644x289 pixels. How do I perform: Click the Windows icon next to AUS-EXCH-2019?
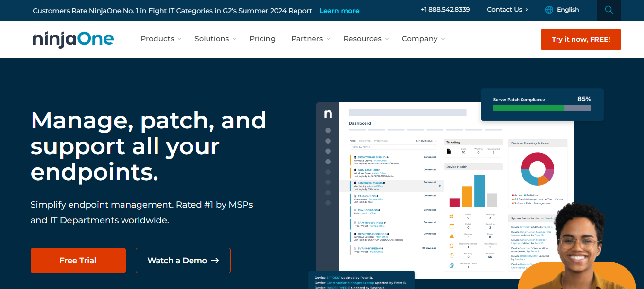coord(355,170)
